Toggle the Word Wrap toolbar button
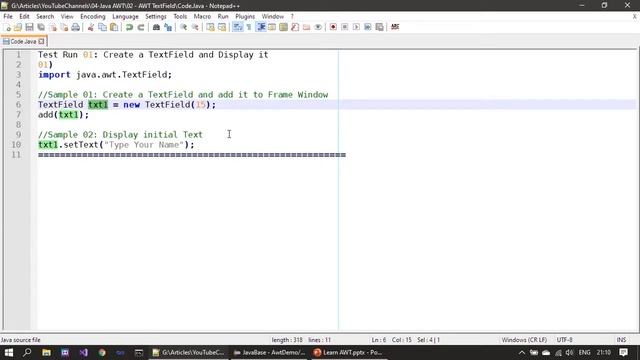This screenshot has height=360, width=640. pos(237,27)
